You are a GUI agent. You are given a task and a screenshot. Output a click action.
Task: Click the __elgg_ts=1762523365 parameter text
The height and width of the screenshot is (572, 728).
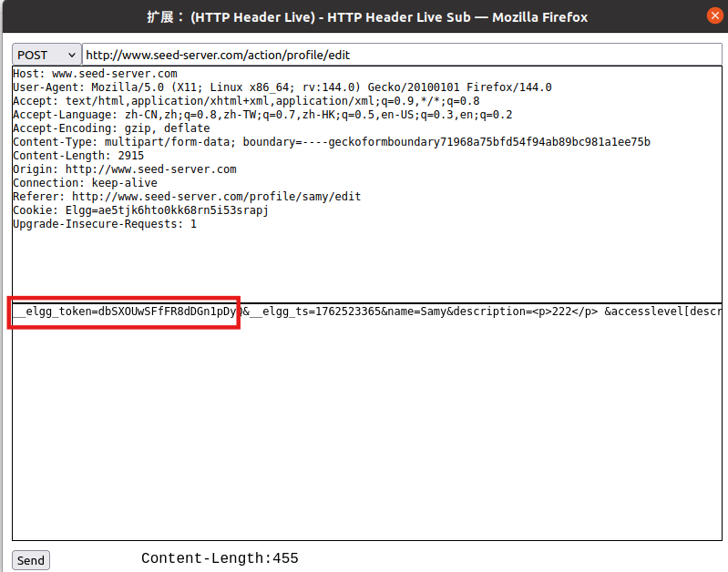(x=315, y=312)
